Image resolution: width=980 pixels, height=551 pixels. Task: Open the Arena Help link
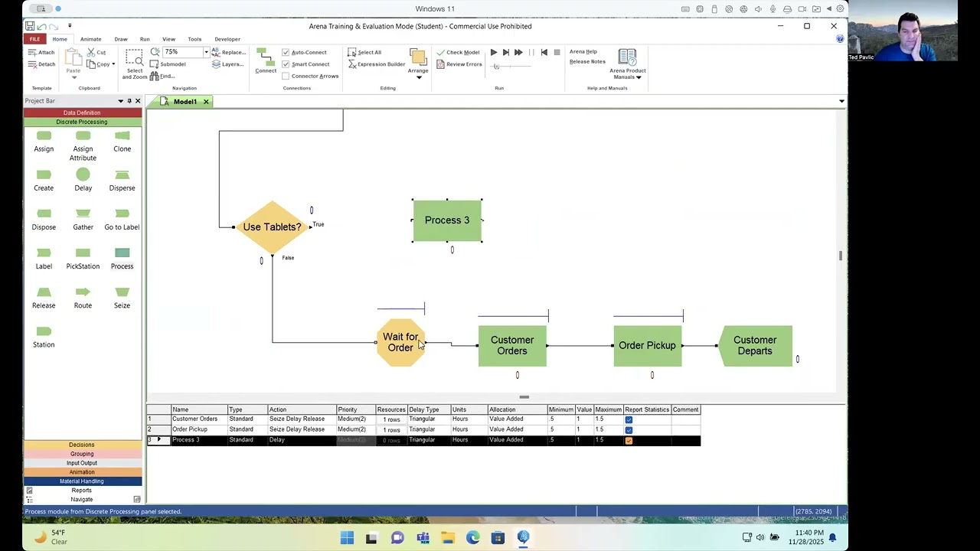[x=583, y=52]
